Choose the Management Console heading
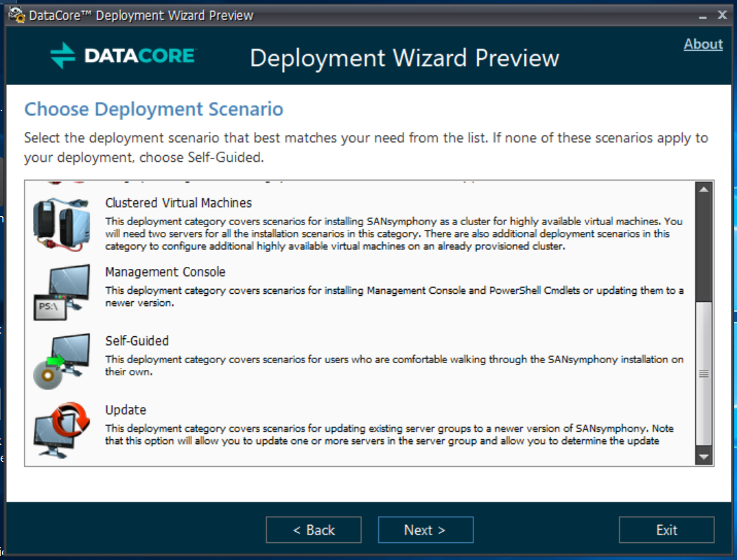Viewport: 737px width, 560px height. pos(165,272)
